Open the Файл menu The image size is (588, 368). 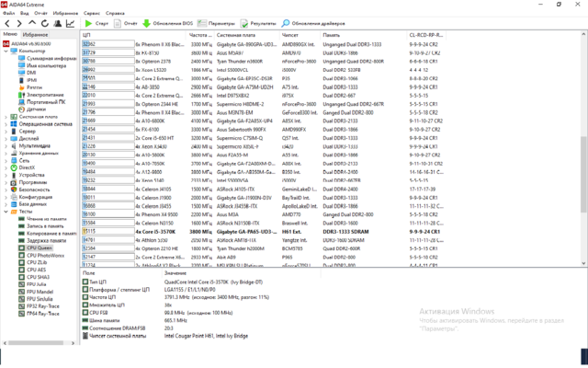8,13
